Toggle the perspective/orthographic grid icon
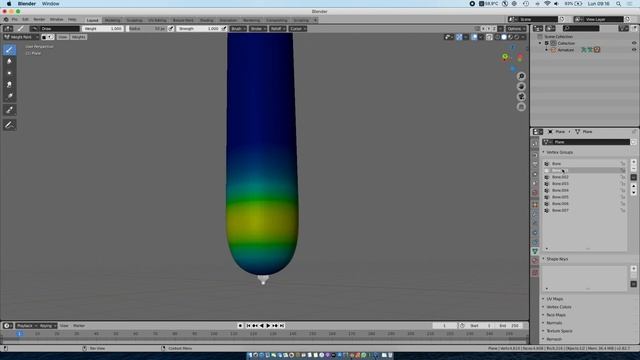 (521, 107)
